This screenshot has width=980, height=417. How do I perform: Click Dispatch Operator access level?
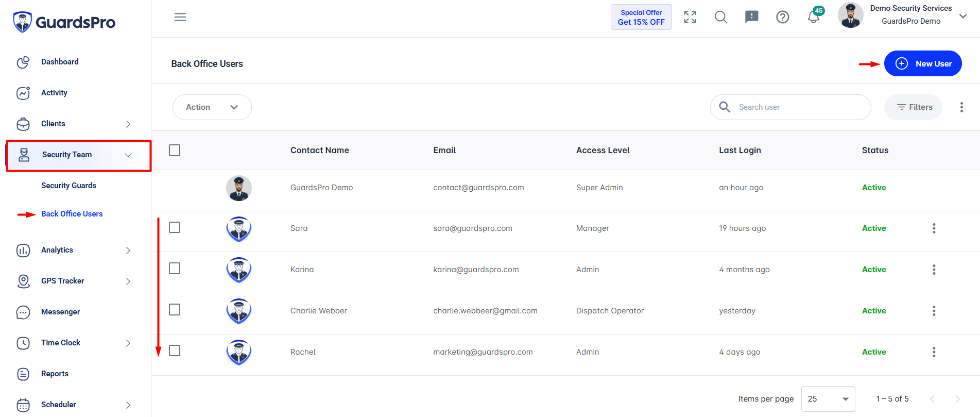point(610,311)
